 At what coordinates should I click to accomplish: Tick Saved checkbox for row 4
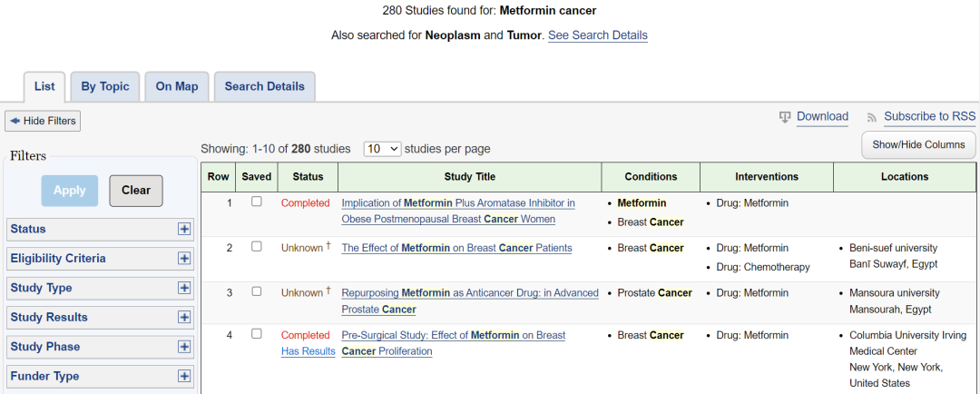[256, 334]
